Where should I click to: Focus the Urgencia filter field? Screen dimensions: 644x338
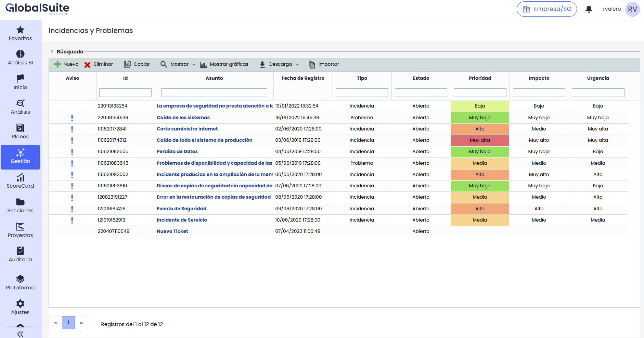(x=598, y=92)
